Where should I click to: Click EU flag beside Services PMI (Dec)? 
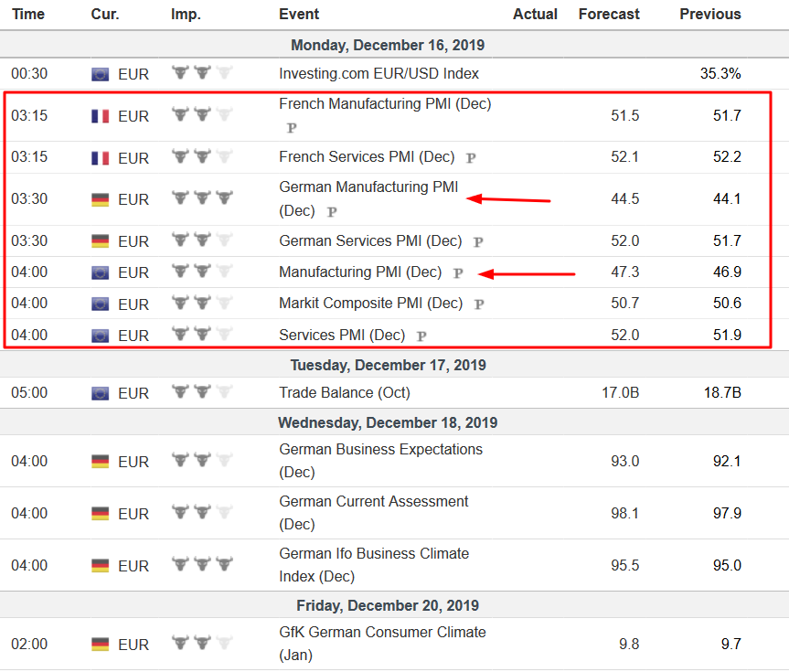pos(101,336)
